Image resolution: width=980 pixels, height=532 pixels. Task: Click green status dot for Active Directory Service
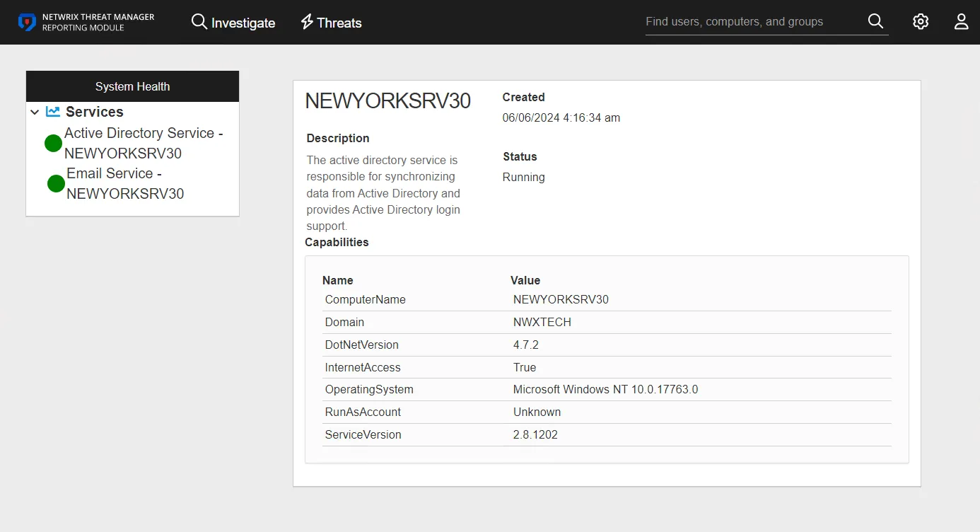pyautogui.click(x=54, y=144)
